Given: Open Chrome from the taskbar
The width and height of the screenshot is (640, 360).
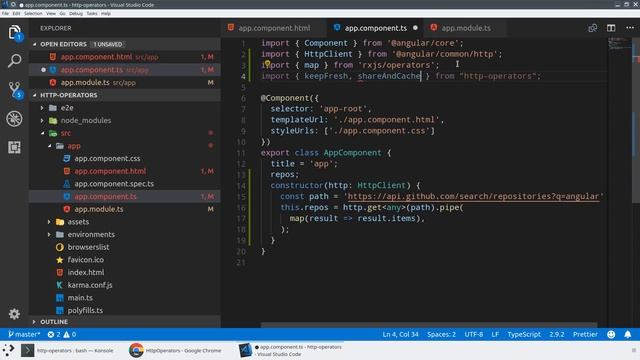Looking at the screenshot, I should 175,350.
